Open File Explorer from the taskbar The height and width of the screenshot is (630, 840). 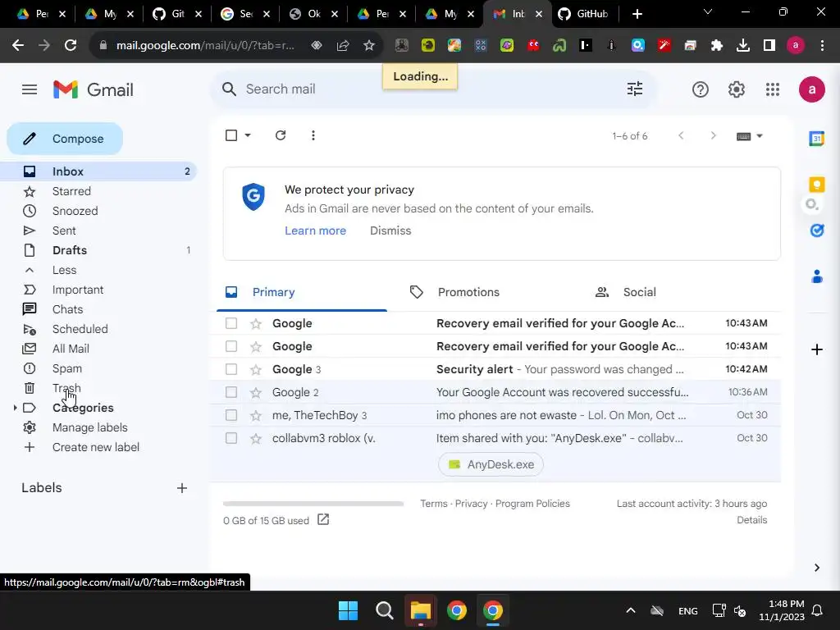pos(421,610)
